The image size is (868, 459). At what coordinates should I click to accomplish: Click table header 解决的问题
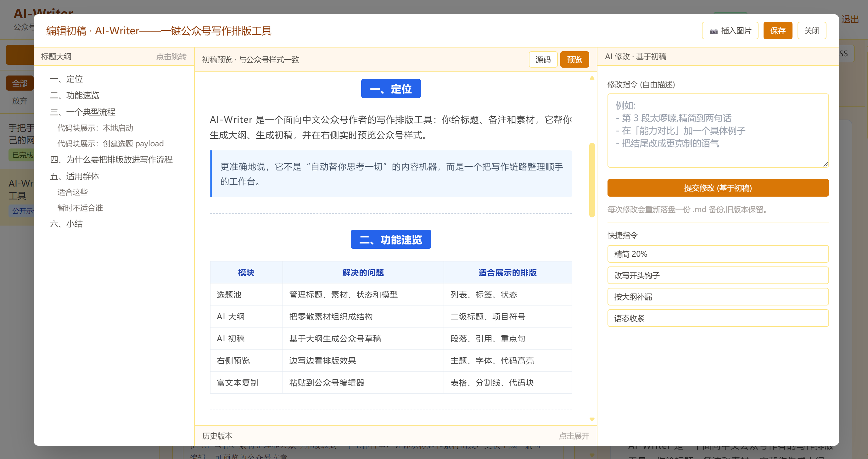[363, 272]
